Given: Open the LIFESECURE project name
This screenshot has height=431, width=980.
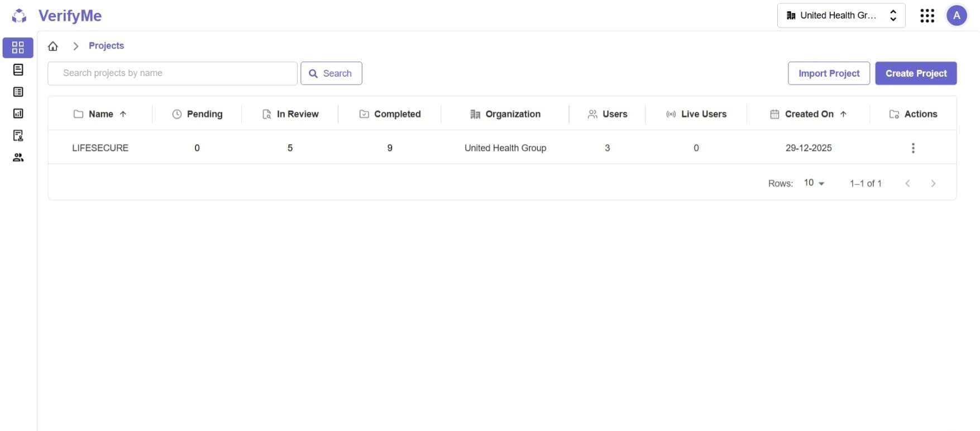Looking at the screenshot, I should pos(100,148).
